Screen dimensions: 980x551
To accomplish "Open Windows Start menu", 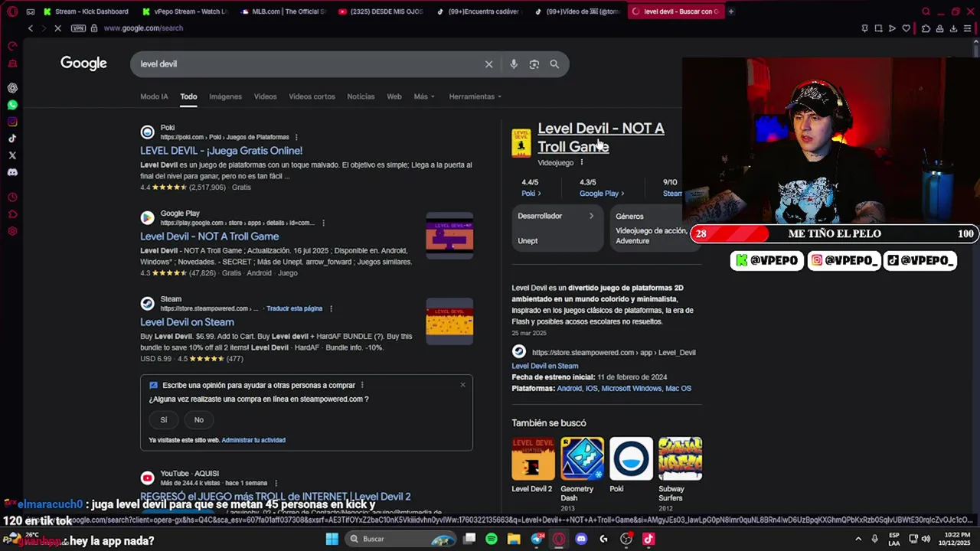I will tap(332, 539).
